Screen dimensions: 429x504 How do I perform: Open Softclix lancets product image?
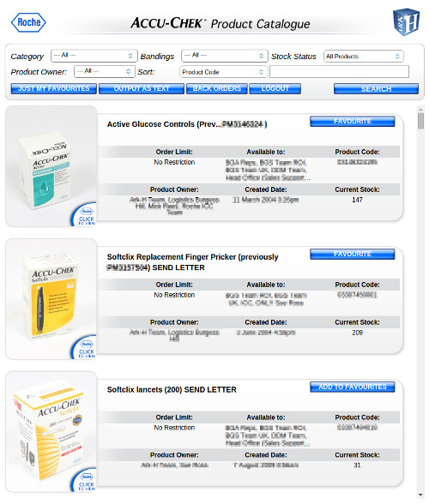tap(51, 431)
